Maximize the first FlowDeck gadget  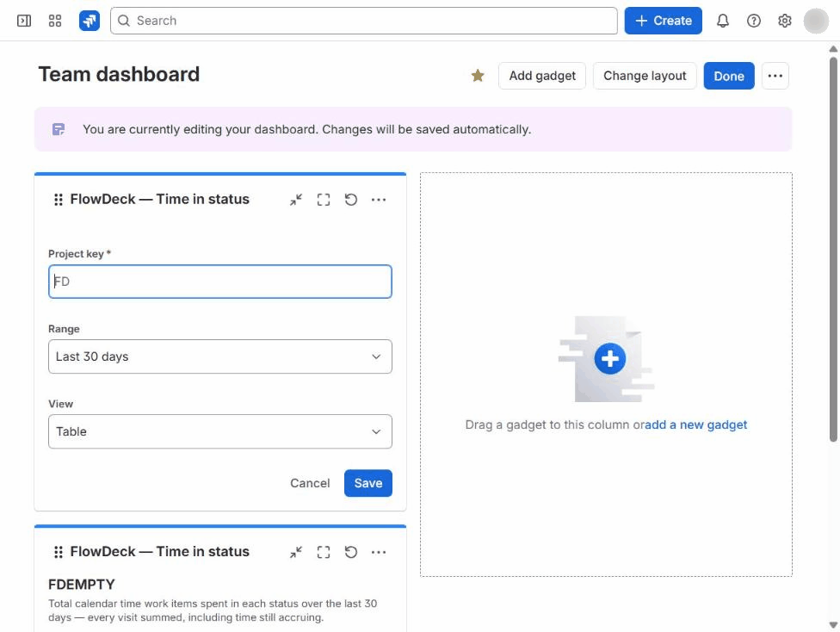pos(323,200)
